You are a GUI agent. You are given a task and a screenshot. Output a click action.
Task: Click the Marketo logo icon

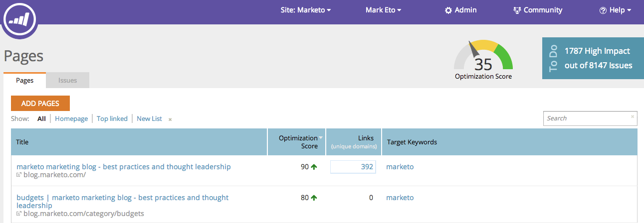pyautogui.click(x=20, y=19)
